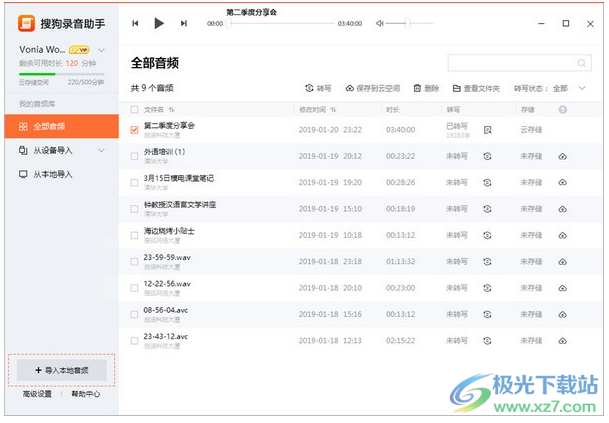
Task: Click the 转写 toolbar button
Action: point(318,88)
